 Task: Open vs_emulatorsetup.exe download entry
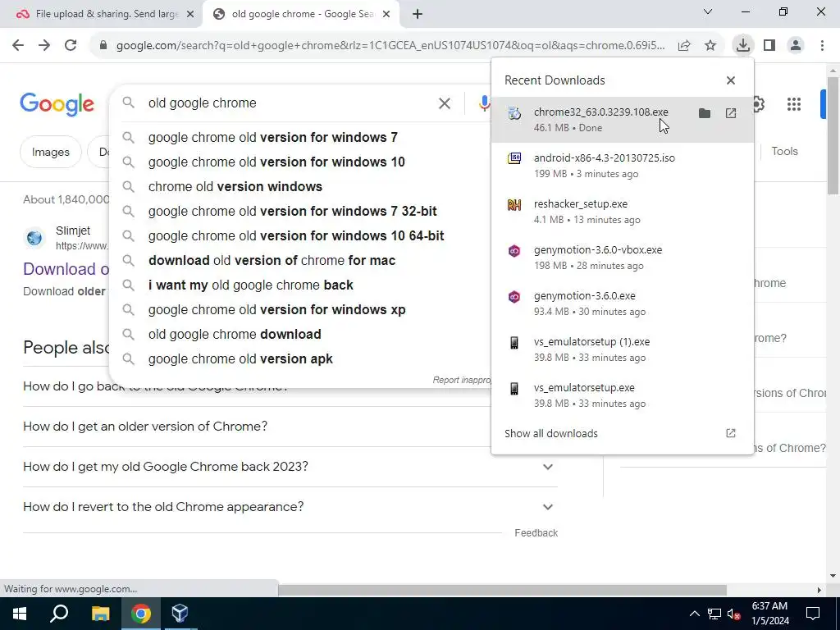pyautogui.click(x=623, y=396)
